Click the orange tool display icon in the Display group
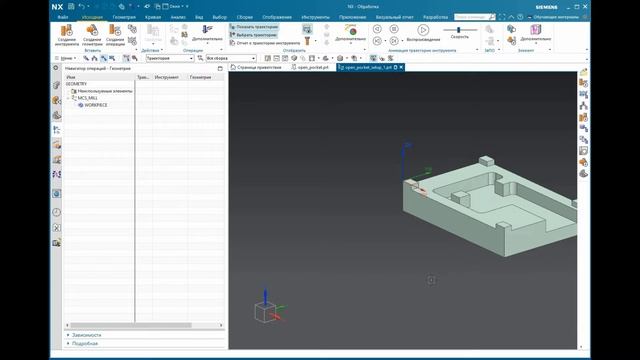Viewport: 640px width, 360px height. (x=308, y=41)
